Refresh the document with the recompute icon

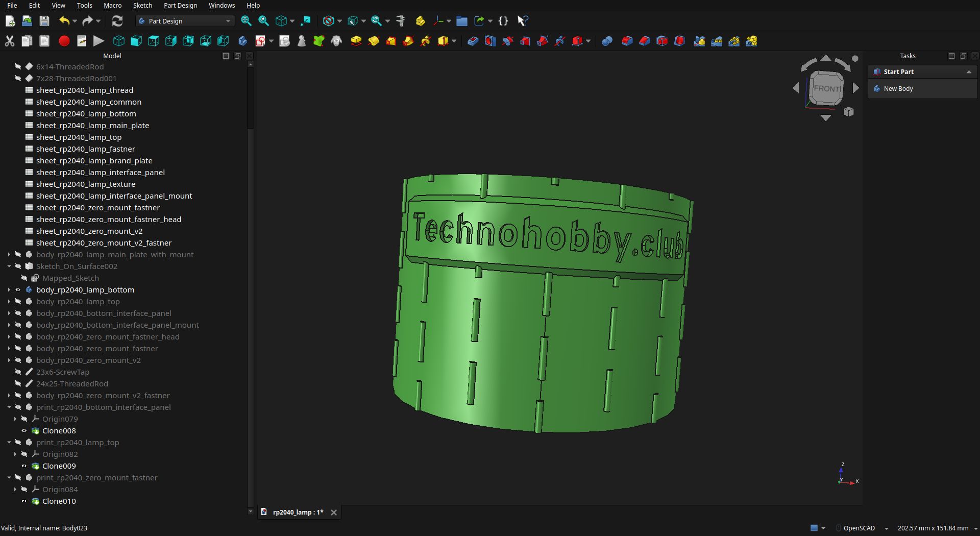[117, 21]
